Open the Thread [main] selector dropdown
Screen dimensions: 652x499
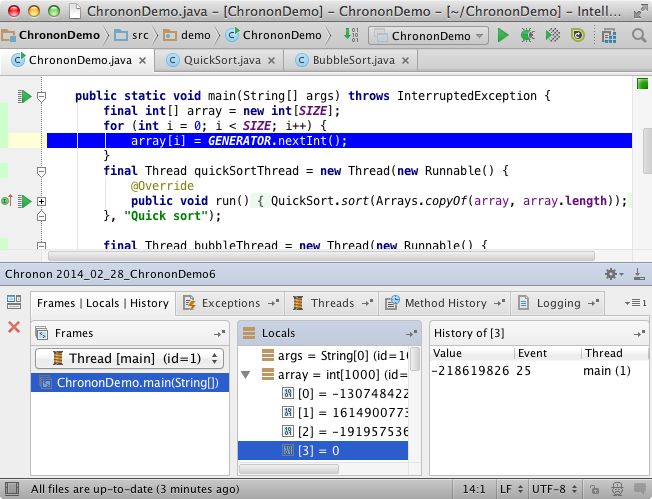click(x=130, y=358)
